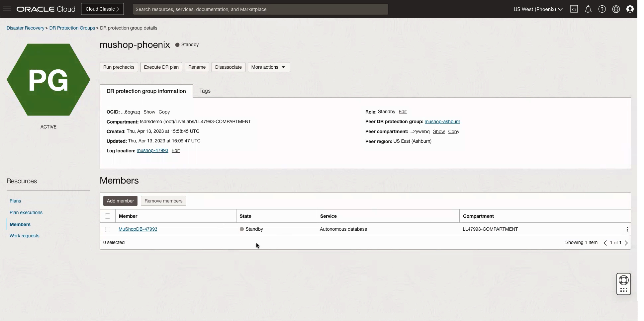The width and height of the screenshot is (644, 321).
Task: Select the MuShopDB-47993 member checkbox
Action: click(x=108, y=229)
